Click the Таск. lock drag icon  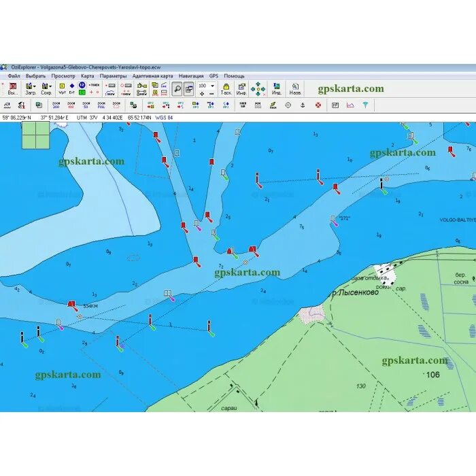click(226, 89)
